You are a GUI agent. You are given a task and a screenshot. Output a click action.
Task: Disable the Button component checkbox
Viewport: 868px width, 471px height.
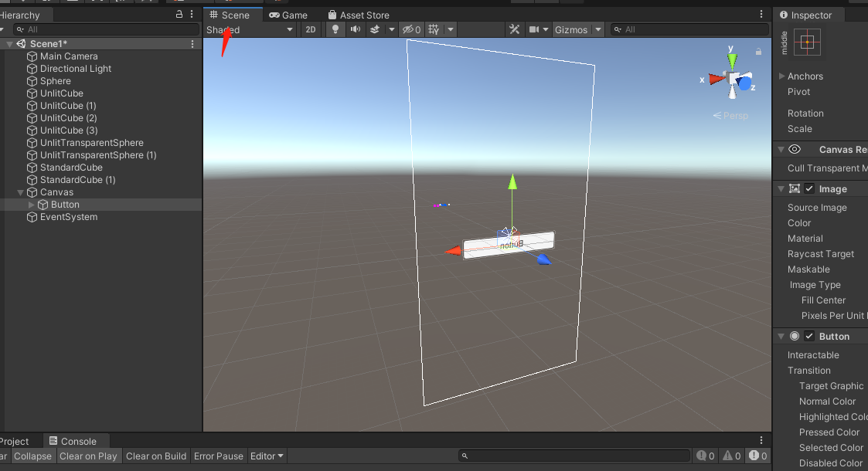(x=809, y=337)
